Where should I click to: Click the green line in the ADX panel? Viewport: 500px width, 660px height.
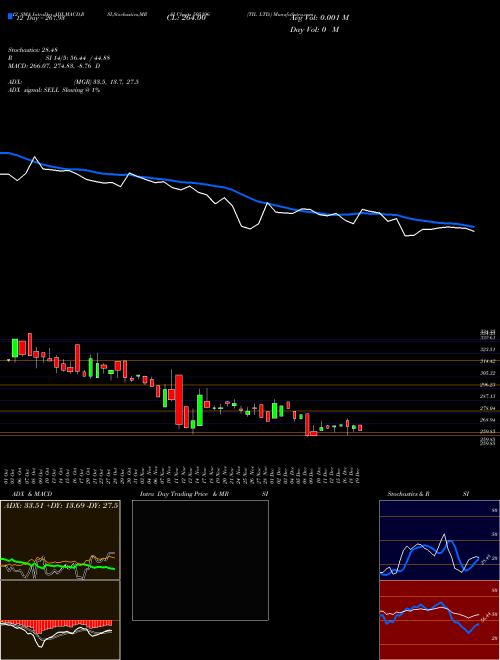[58, 565]
